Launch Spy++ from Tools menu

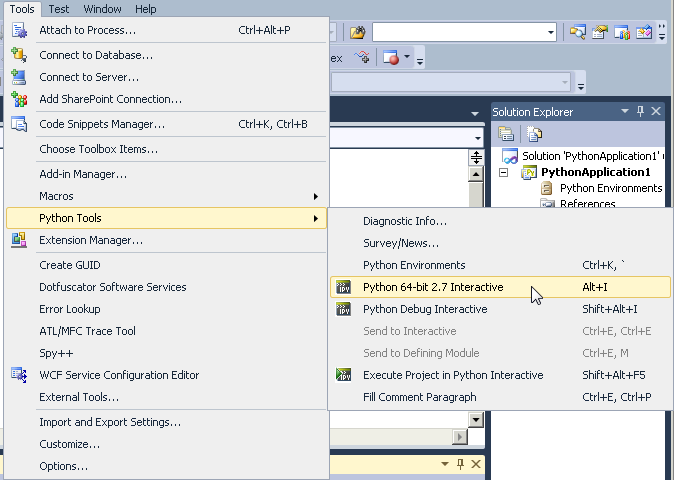[x=166, y=353]
